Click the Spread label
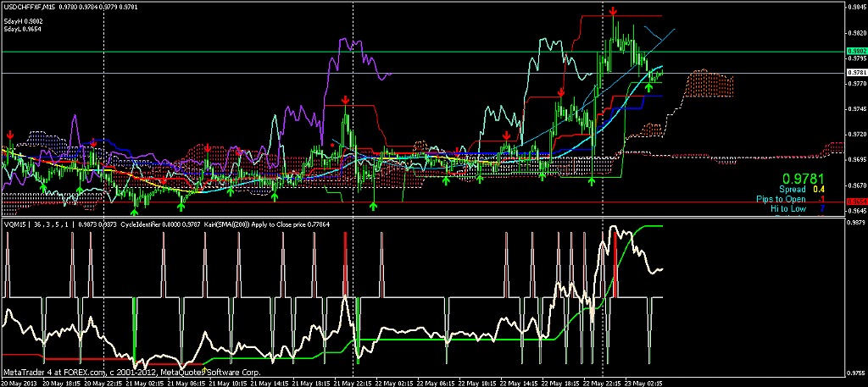 coord(792,190)
